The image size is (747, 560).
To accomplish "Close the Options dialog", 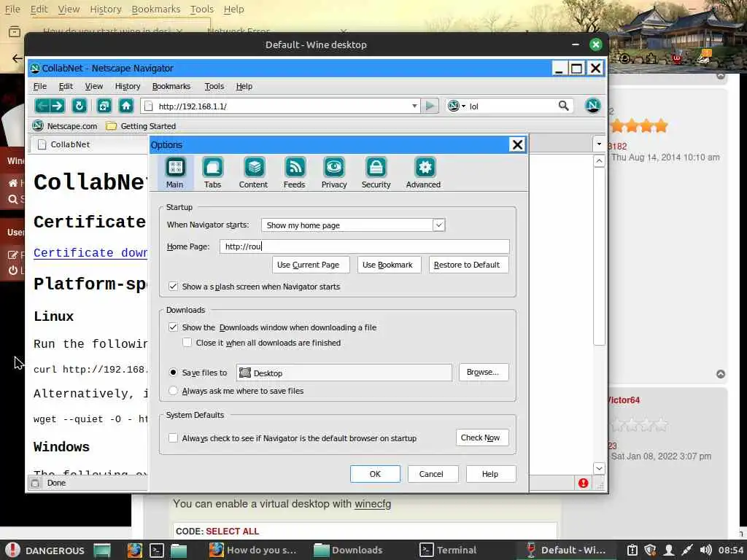I will tap(517, 144).
